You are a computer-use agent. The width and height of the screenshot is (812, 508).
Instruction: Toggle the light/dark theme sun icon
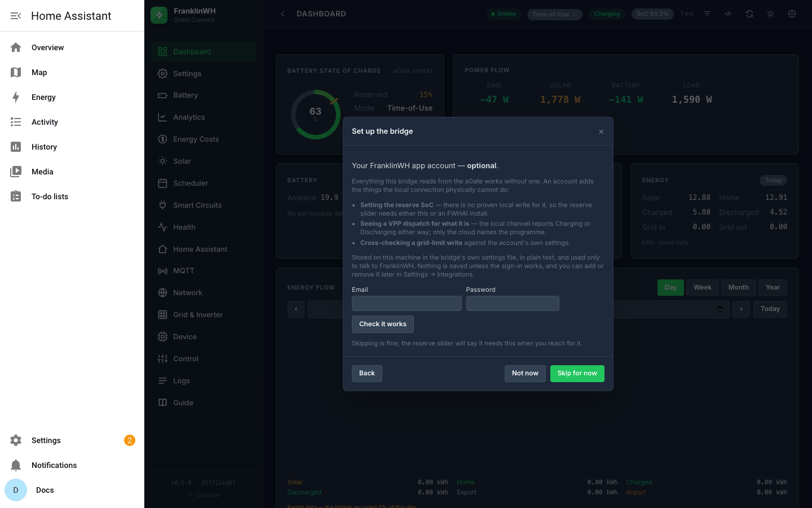[x=770, y=14]
